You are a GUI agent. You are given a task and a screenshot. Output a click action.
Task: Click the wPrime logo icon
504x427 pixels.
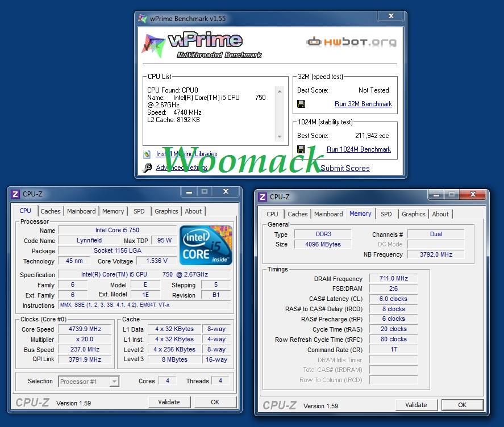[153, 45]
